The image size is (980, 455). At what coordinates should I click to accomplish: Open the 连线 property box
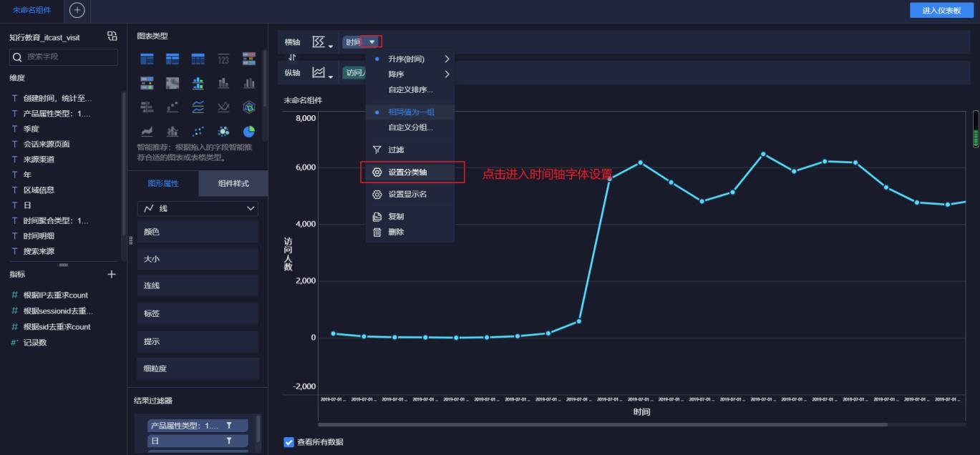point(198,285)
